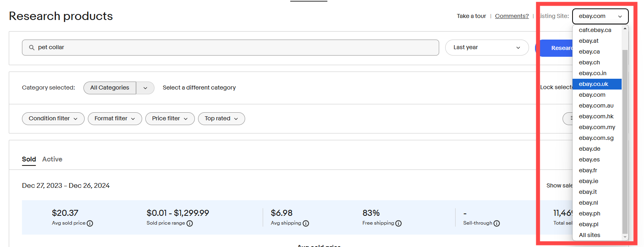
Task: Open the Condition filter dropdown
Action: click(x=53, y=119)
